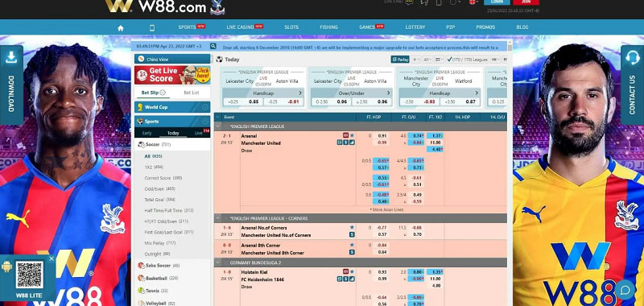Click the search magnifier icon beside the announcement
Screen dimensions: 644x306
pyautogui.click(x=213, y=47)
